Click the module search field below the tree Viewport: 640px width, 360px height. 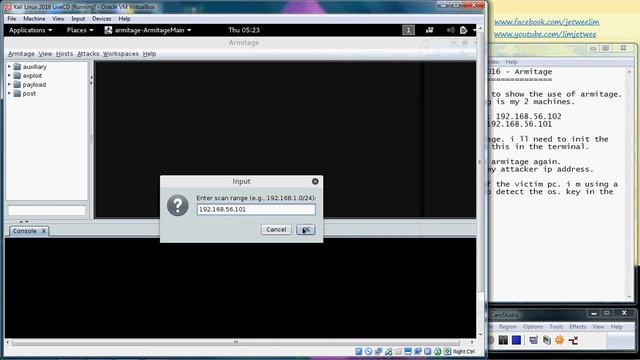point(47,211)
